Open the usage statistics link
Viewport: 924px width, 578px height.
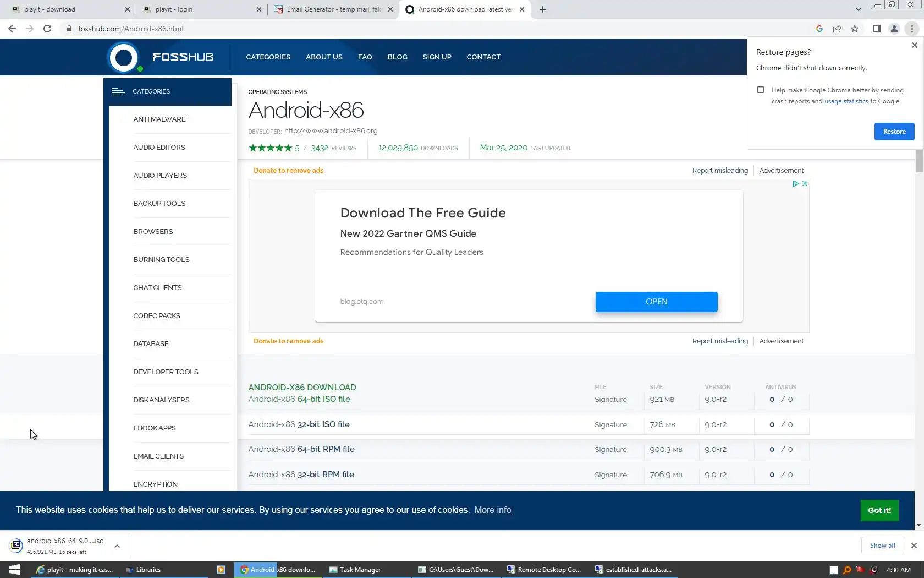pyautogui.click(x=846, y=101)
